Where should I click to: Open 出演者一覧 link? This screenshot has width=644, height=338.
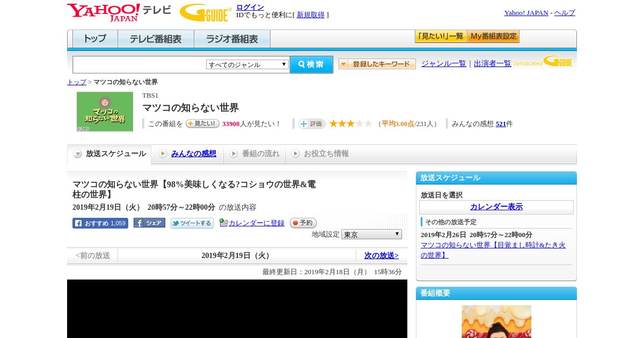click(x=493, y=63)
